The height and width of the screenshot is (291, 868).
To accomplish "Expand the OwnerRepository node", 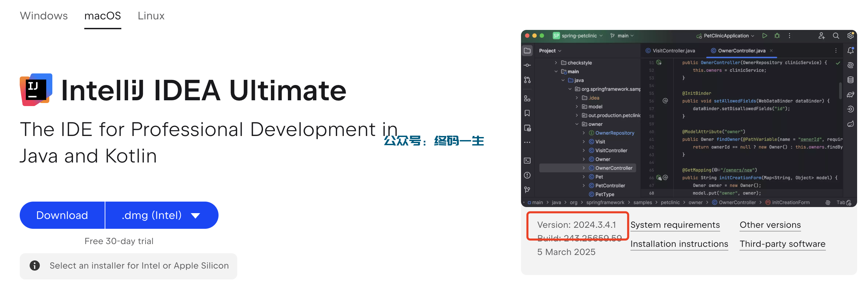I will point(584,133).
